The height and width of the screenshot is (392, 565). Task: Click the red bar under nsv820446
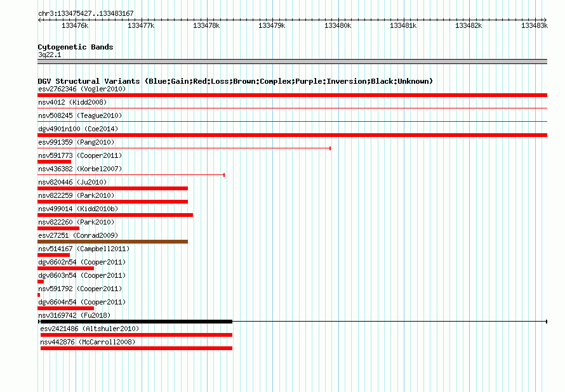coord(113,188)
